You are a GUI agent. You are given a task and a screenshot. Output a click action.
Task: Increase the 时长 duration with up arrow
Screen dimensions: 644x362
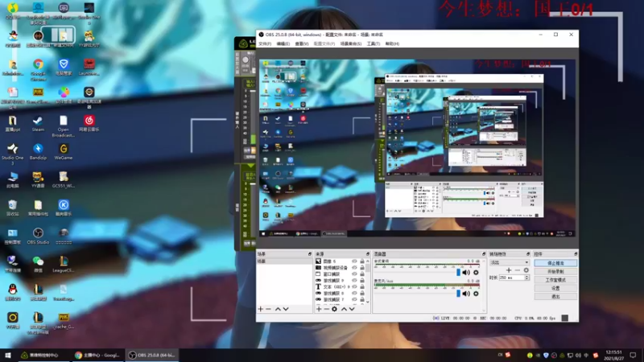click(x=527, y=276)
